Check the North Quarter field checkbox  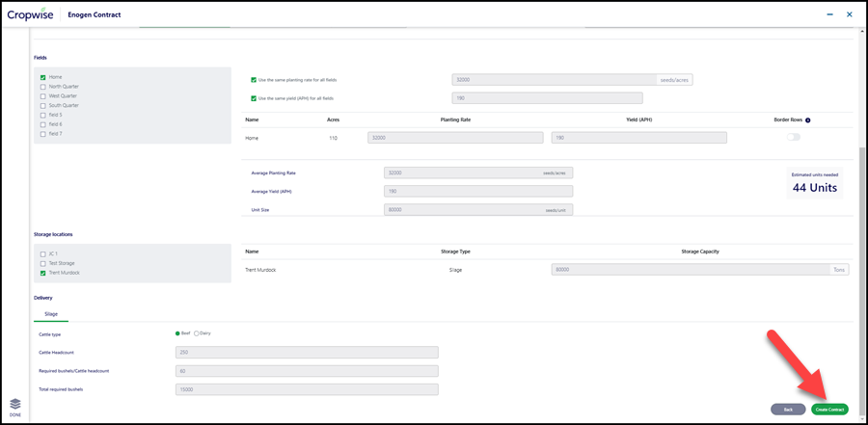(43, 87)
